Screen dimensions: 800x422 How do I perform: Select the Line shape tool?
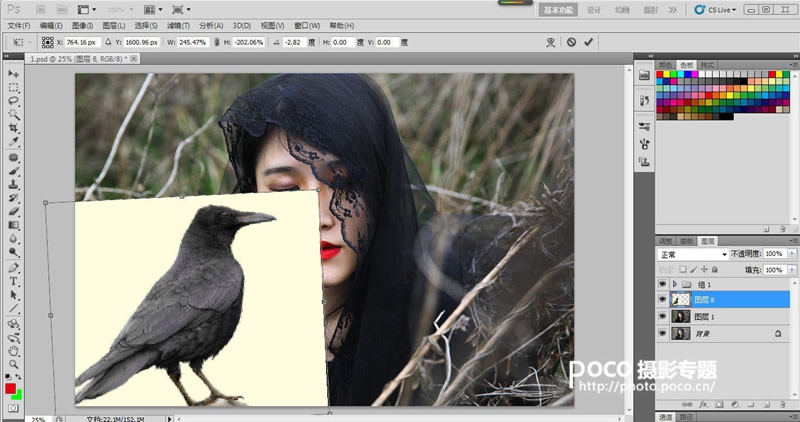click(x=13, y=308)
